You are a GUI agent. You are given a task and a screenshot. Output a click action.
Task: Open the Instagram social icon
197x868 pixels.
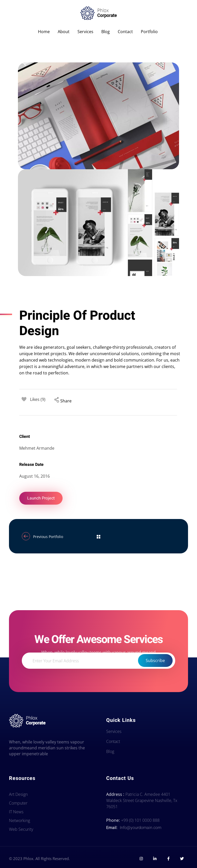(x=141, y=858)
